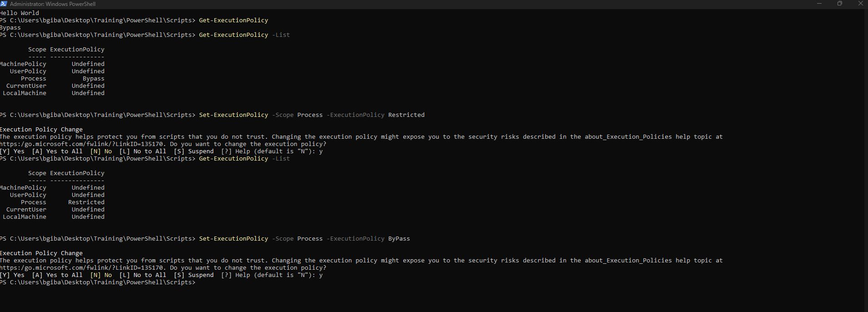The height and width of the screenshot is (312, 868).
Task: Click the Hello World output text
Action: pyautogui.click(x=20, y=13)
